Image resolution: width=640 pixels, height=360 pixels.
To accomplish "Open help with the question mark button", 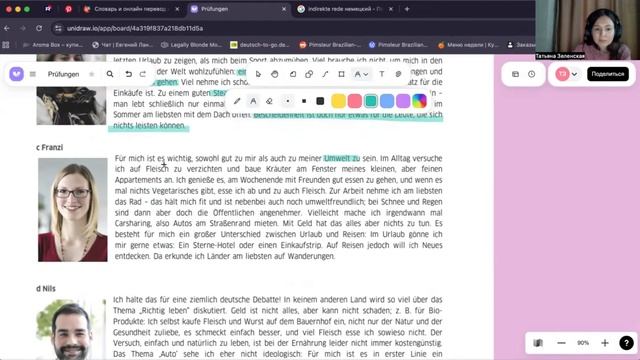I will click(x=627, y=343).
